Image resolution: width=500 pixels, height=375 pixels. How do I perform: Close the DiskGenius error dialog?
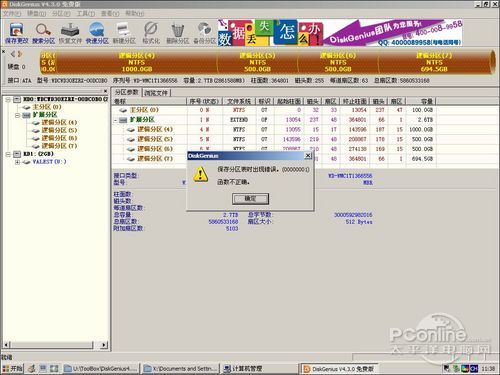[308, 156]
